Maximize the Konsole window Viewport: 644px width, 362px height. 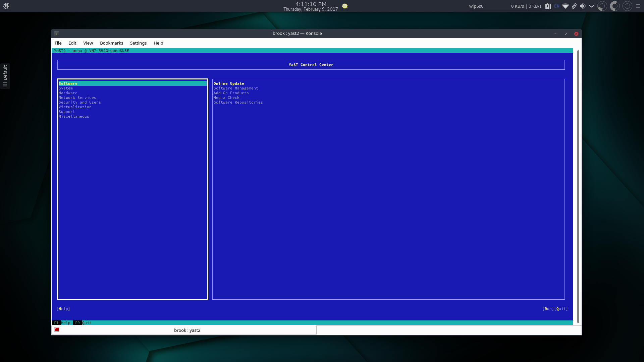[566, 34]
